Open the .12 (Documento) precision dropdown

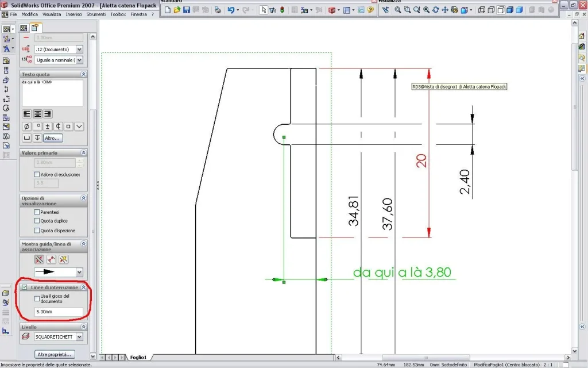click(79, 49)
